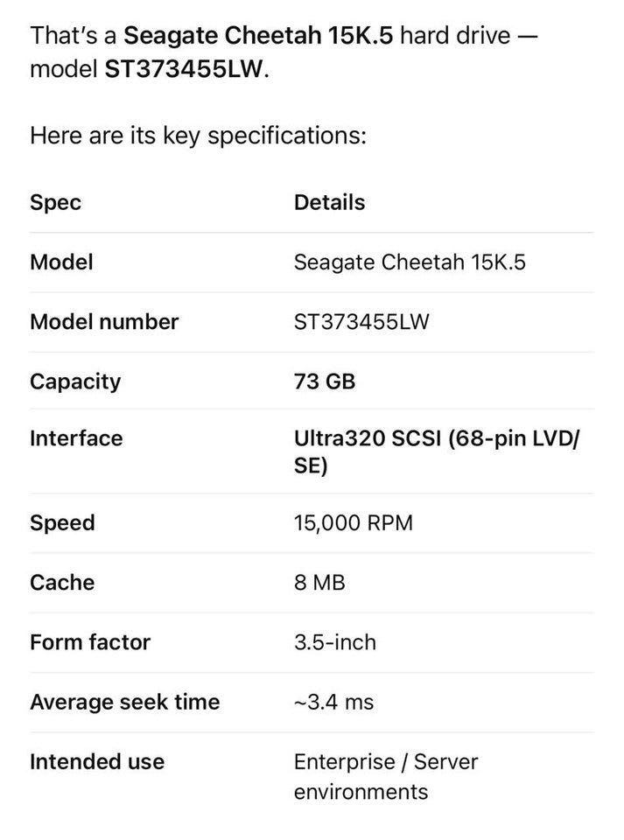Image resolution: width=624 pixels, height=840 pixels.
Task: Select the Details column header
Action: (329, 203)
